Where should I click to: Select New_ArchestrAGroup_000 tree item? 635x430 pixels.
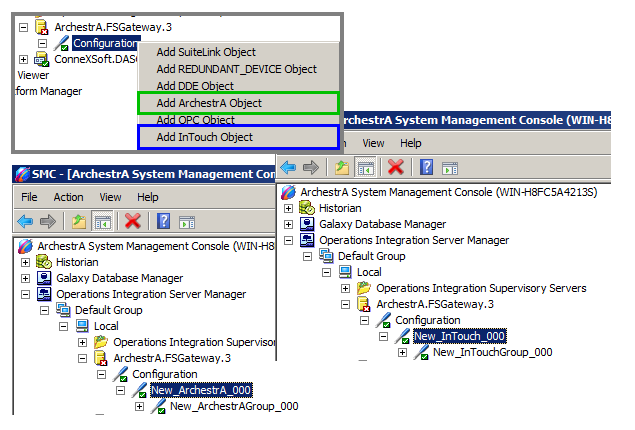pos(234,406)
